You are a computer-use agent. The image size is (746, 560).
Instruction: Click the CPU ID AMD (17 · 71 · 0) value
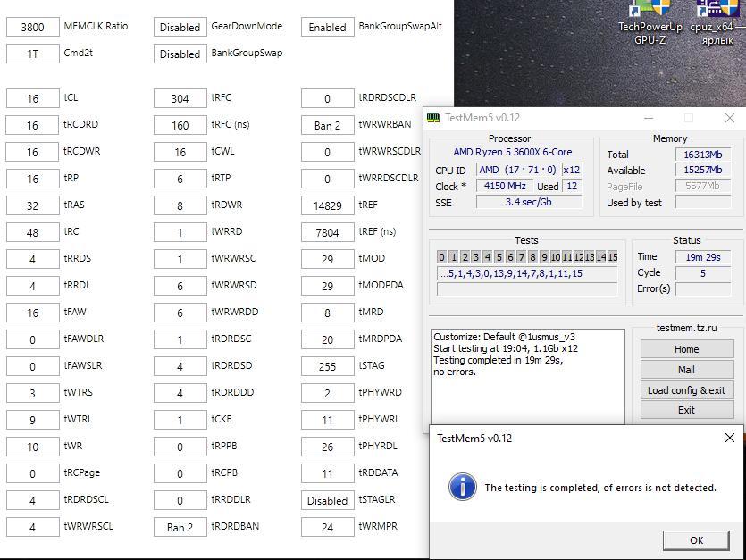pos(517,170)
